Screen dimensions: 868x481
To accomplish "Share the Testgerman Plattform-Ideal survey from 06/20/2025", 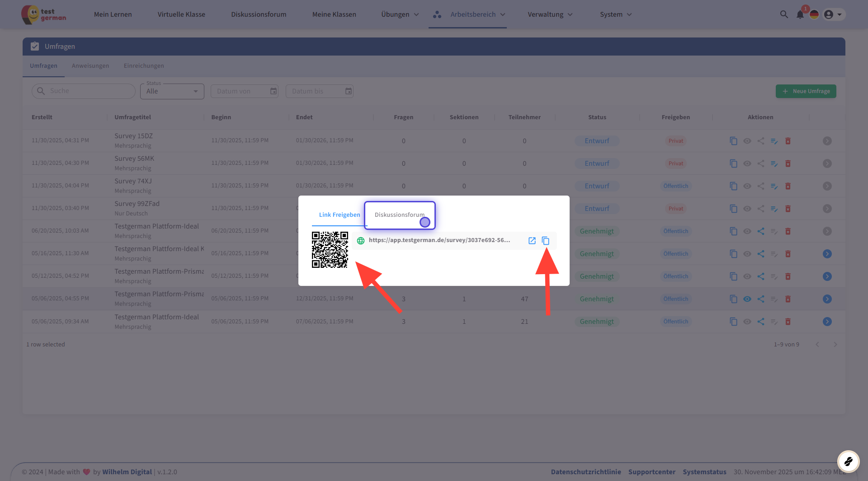I will [761, 231].
